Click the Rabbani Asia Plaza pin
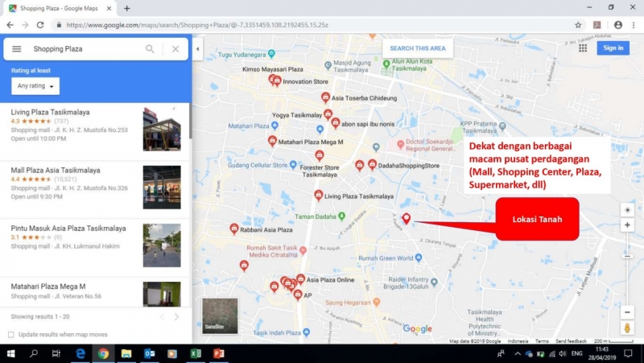 coord(234,229)
